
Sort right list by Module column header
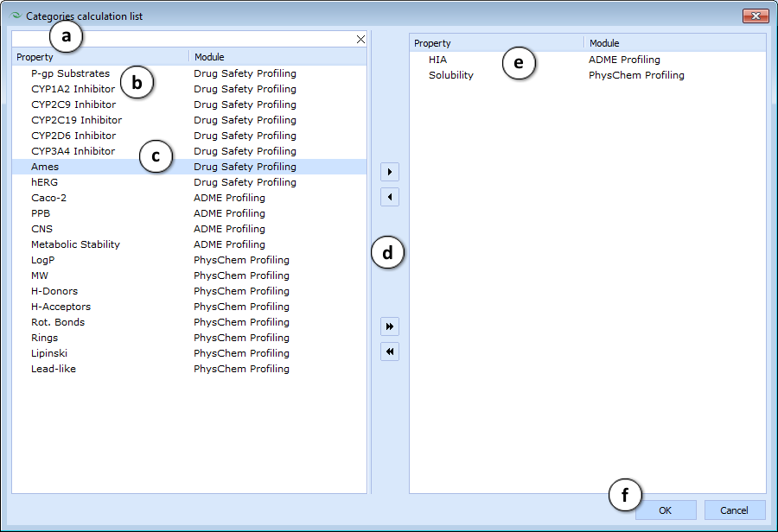tap(675, 43)
